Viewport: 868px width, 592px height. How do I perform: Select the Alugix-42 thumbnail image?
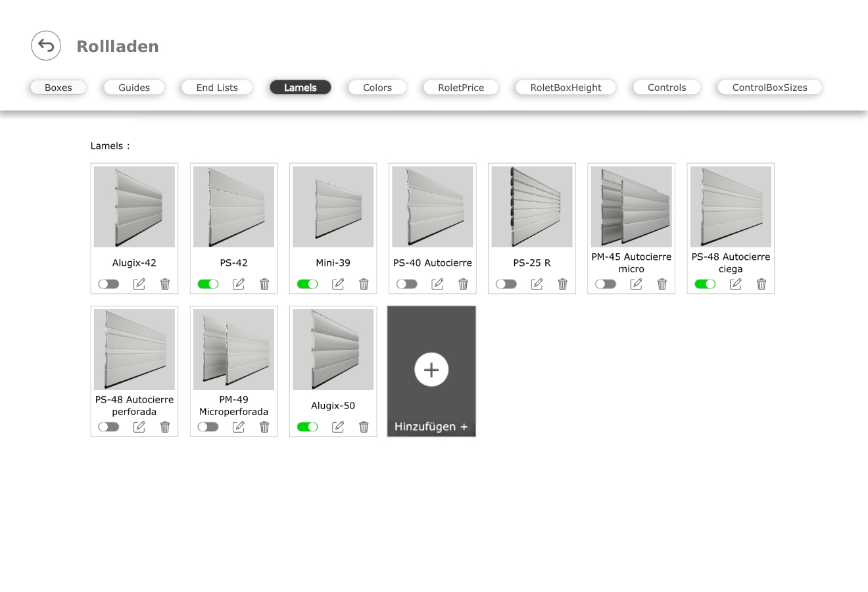tap(134, 207)
